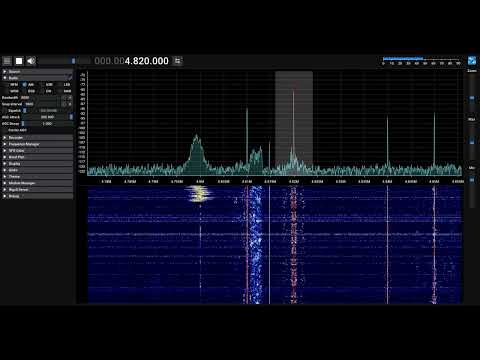This screenshot has height=360, width=480.
Task: Increase Snap Interval with plus stepper
Action: [70, 104]
